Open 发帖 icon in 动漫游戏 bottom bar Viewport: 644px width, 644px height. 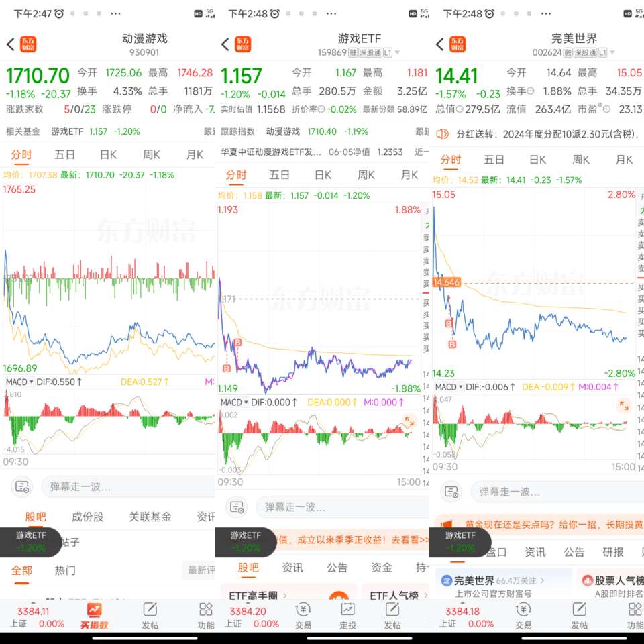[x=150, y=615]
